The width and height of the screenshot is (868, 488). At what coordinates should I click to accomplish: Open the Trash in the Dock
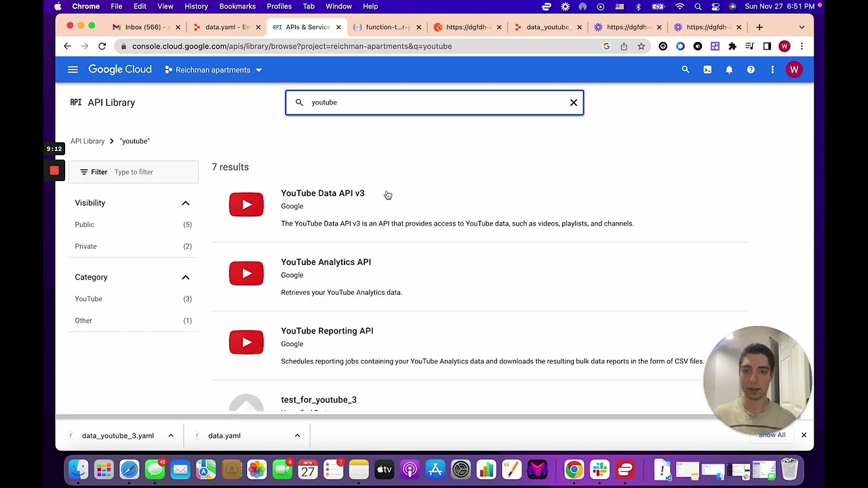[x=789, y=469]
